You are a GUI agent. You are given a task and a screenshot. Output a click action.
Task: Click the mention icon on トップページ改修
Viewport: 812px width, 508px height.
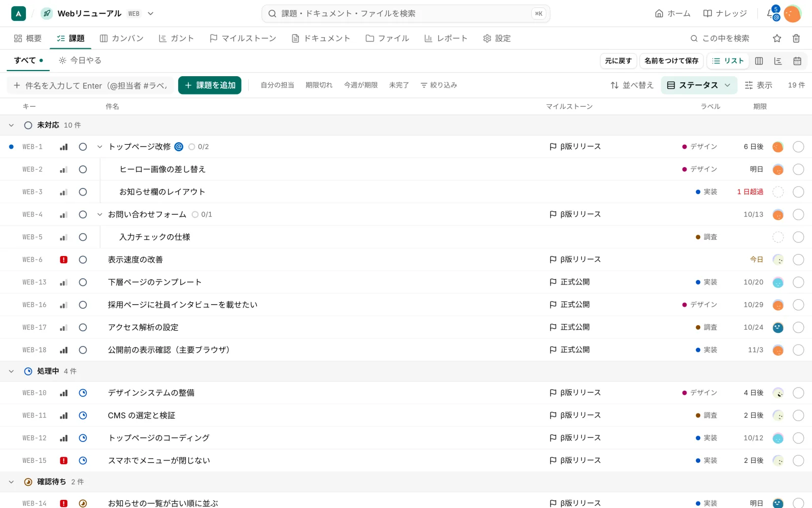coord(179,147)
